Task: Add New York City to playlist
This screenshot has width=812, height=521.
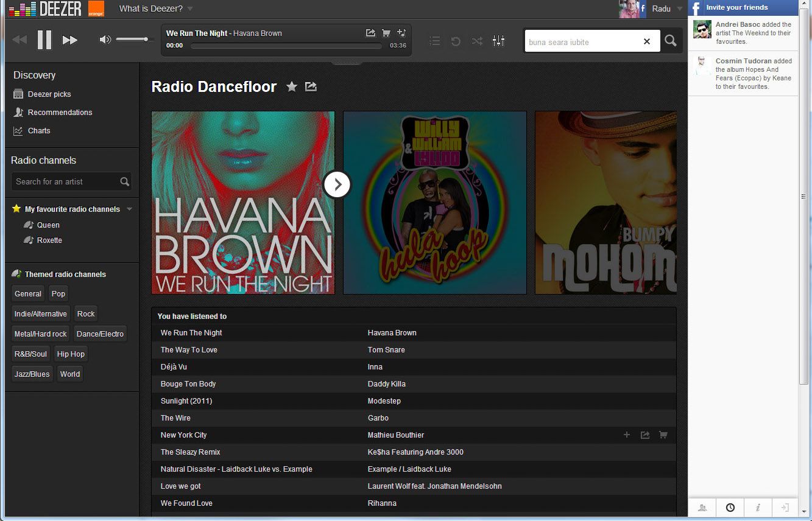Action: (x=626, y=435)
